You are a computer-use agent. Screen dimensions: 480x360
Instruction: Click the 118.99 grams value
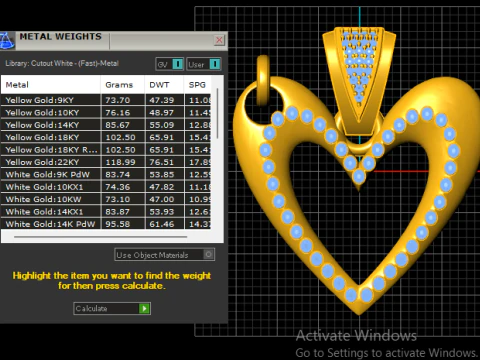coord(120,162)
